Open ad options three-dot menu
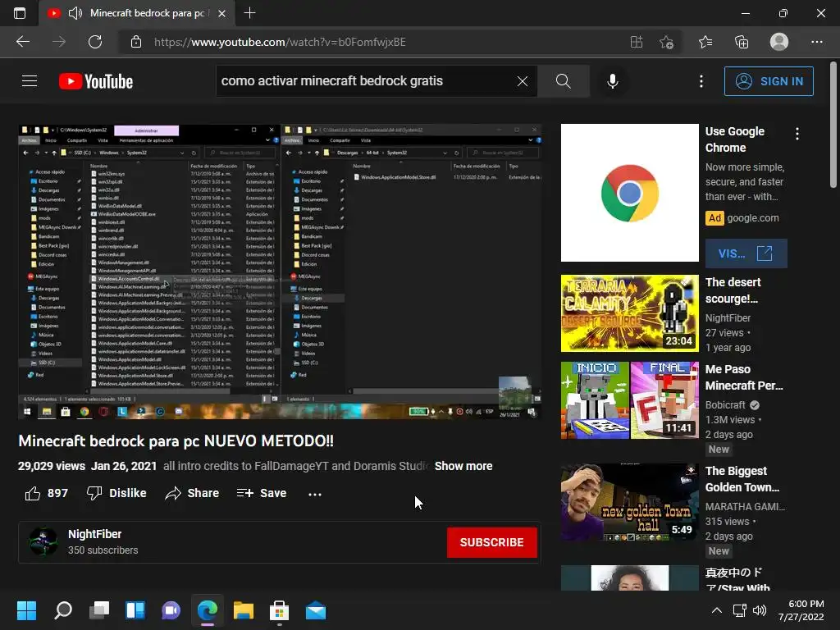 tap(797, 134)
